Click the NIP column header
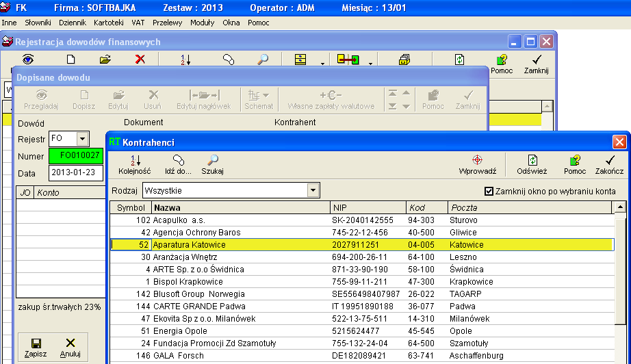This screenshot has width=631, height=364. coord(368,207)
